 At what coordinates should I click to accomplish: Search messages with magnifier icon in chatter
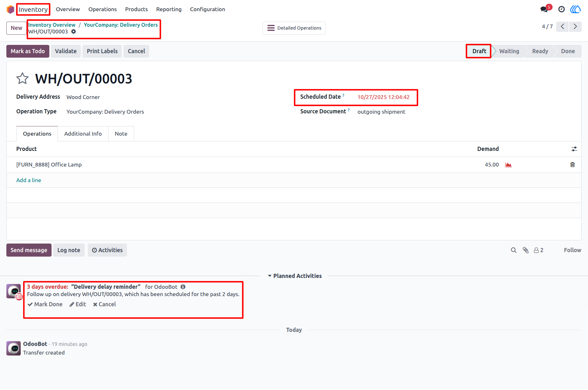click(514, 250)
